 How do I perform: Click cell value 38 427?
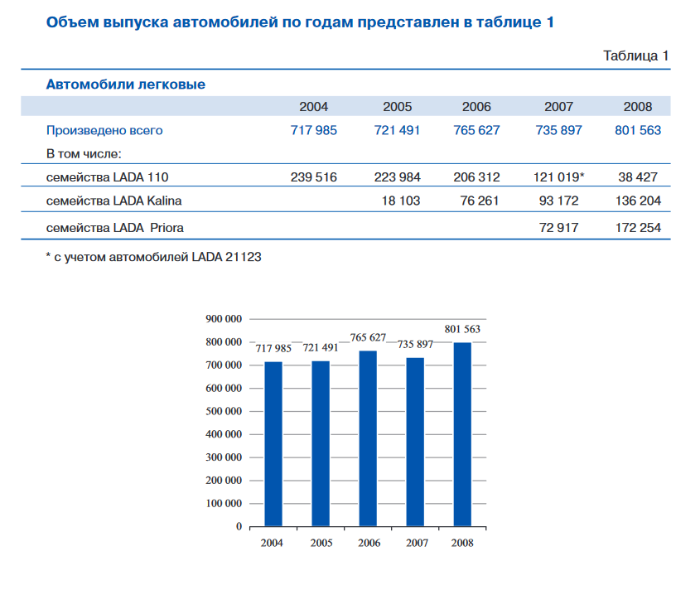point(638,177)
